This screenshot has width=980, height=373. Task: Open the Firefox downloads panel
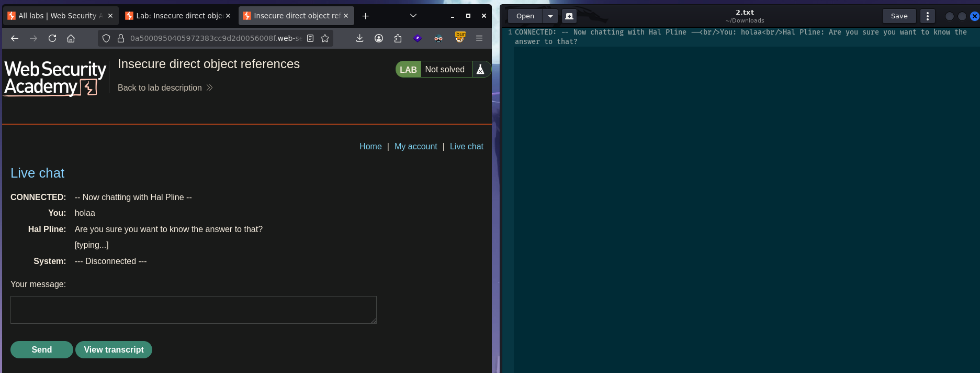point(360,38)
